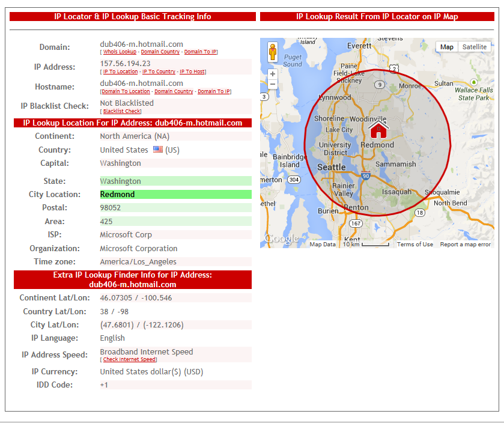Click the Street View pegman icon
Viewport: 504px width, 423px height.
(x=273, y=52)
